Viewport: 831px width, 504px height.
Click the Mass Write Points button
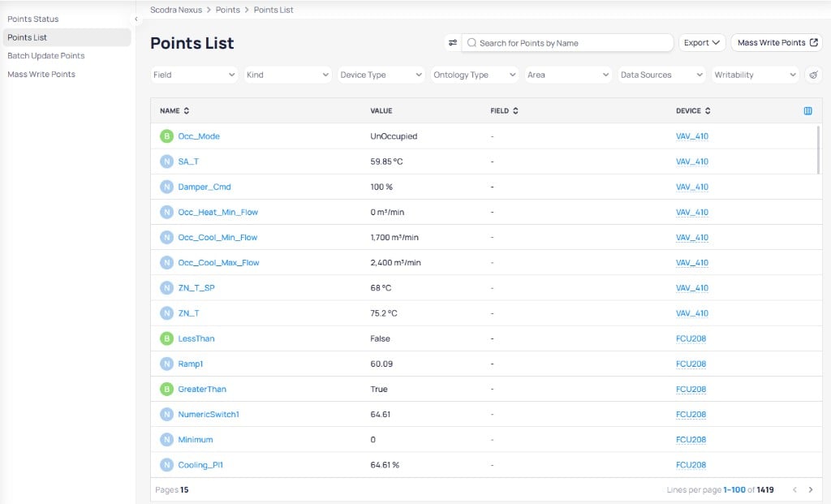point(777,43)
